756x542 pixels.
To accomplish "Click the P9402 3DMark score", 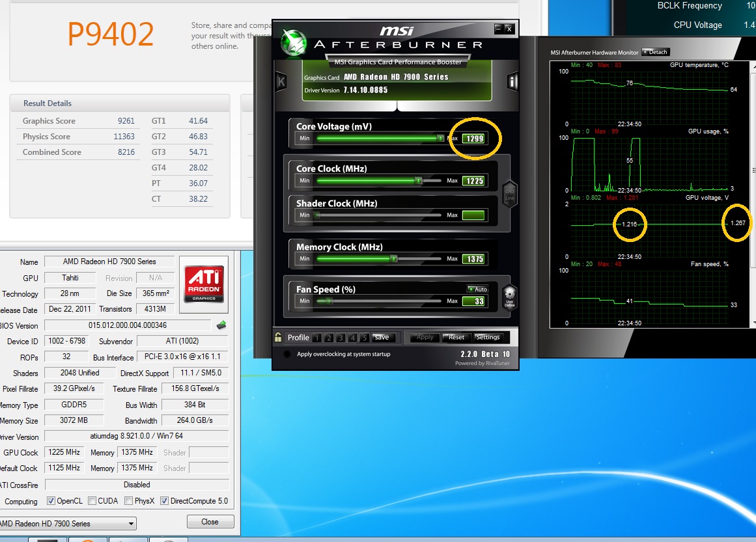I will (111, 34).
